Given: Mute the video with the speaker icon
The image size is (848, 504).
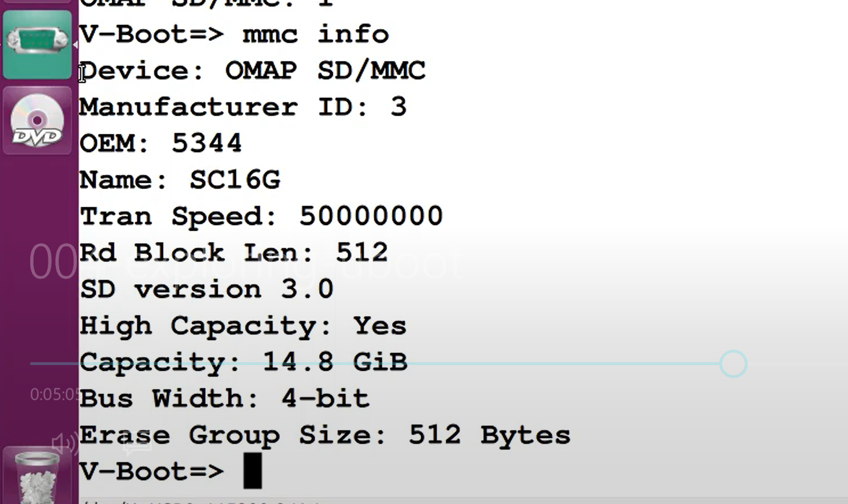Looking at the screenshot, I should point(64,443).
